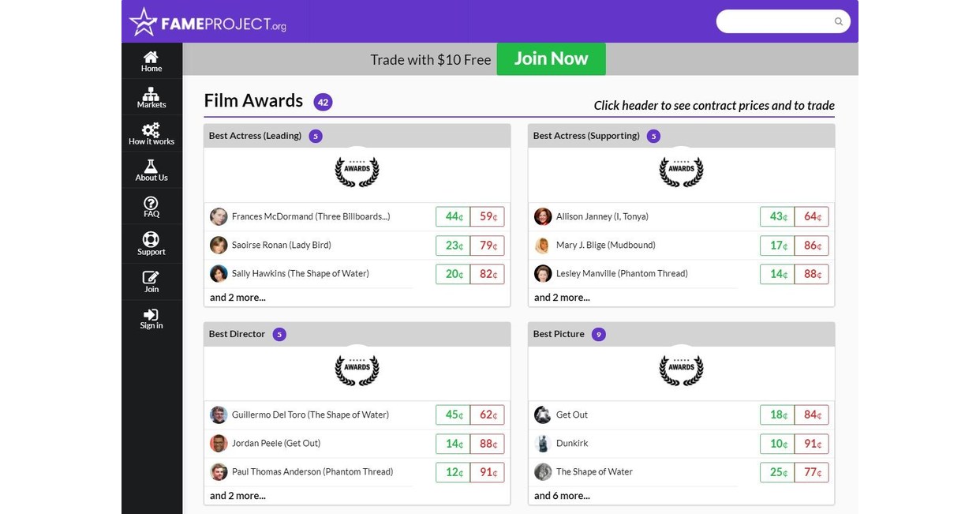Click the 25¢ price for The Shape of Water
The width and height of the screenshot is (980, 514).
click(777, 472)
